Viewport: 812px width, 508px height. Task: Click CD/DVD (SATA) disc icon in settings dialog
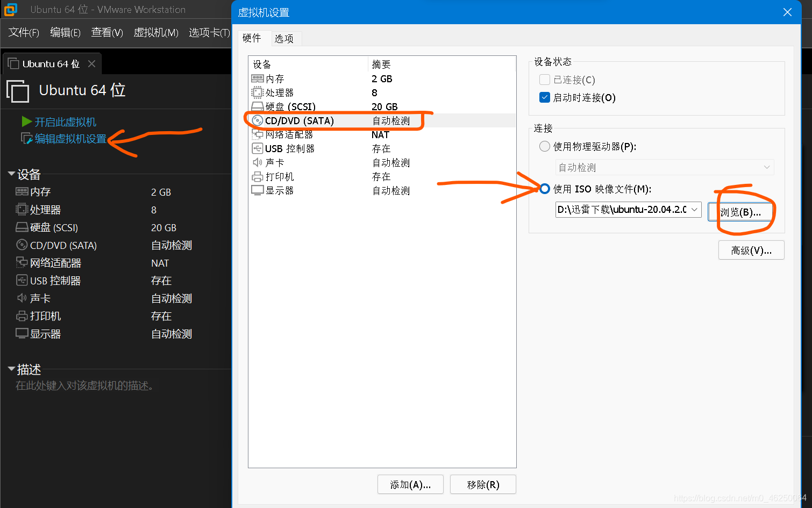click(x=258, y=120)
